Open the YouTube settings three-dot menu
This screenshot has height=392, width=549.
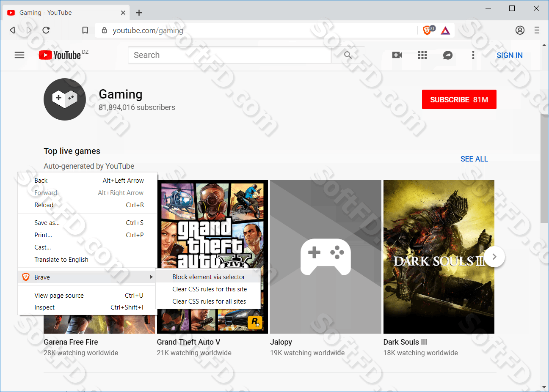473,55
